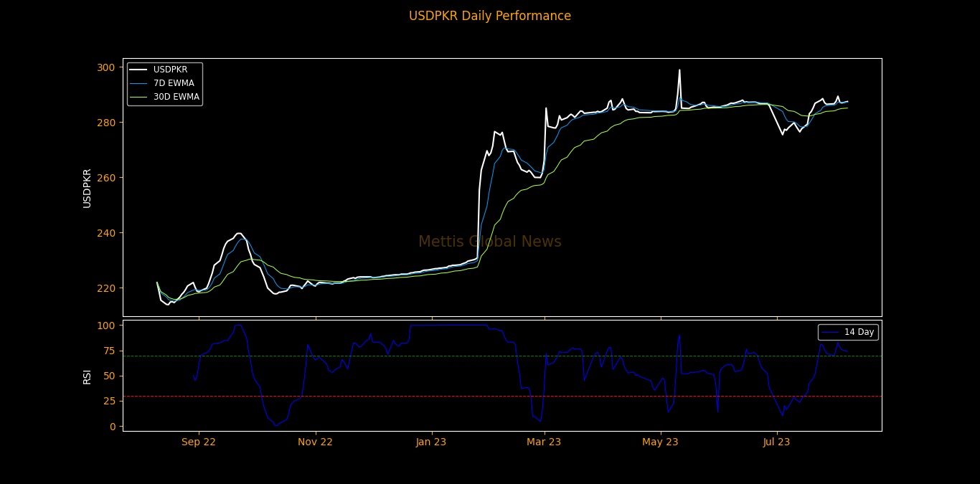Select the 14 Day RSI legend entry
Screen dimensions: 980x484
coord(859,332)
